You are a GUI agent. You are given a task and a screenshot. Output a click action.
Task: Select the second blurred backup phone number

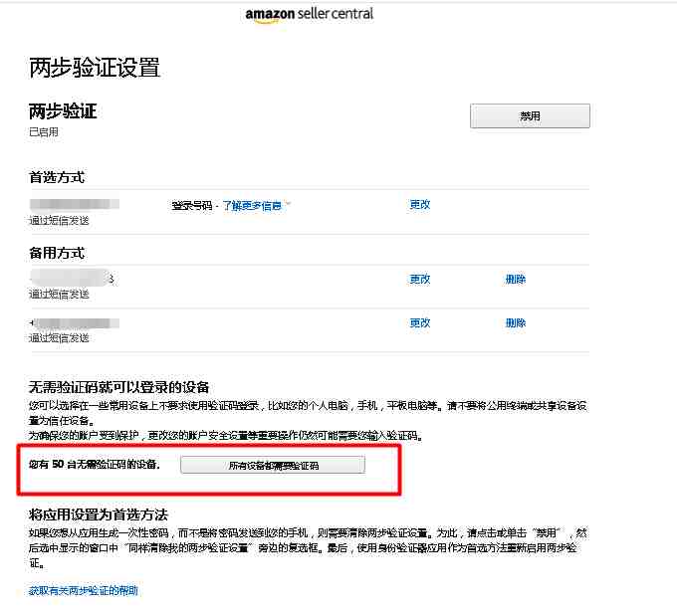pyautogui.click(x=75, y=322)
